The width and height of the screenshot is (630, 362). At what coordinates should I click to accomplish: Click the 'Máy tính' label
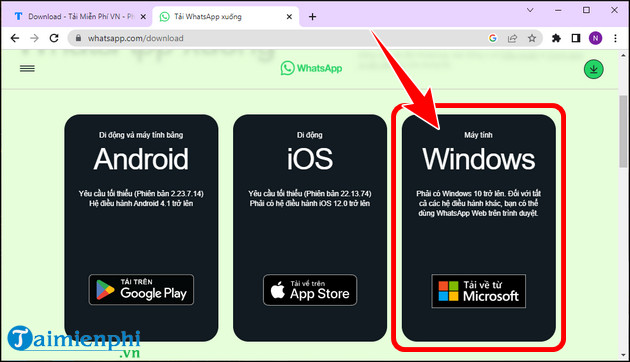tap(479, 135)
